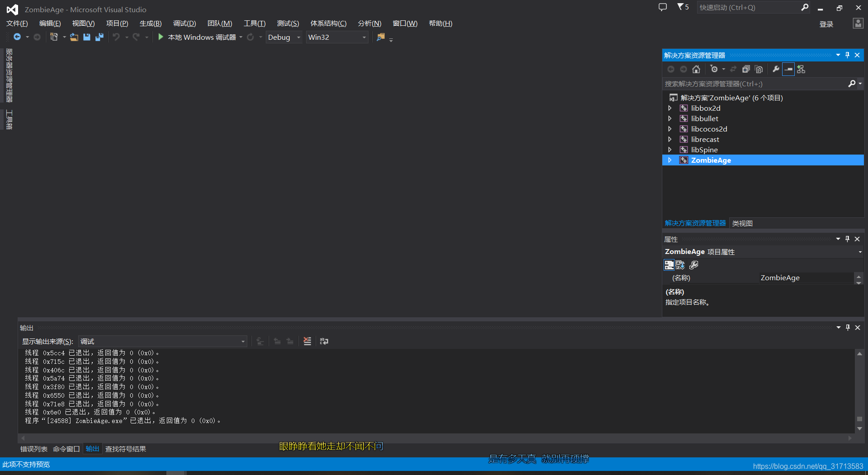Expand the libbox2d project node
Screen dimensions: 868x475
(x=670, y=108)
